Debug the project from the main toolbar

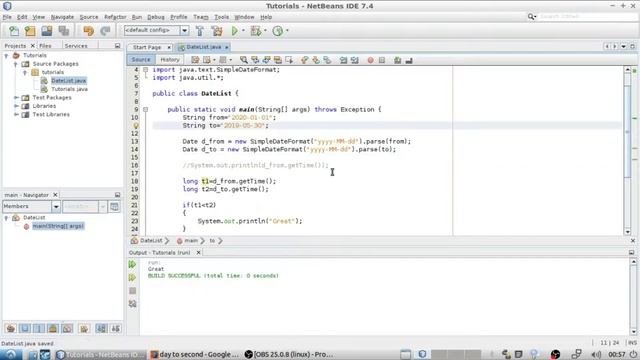pos(256,31)
